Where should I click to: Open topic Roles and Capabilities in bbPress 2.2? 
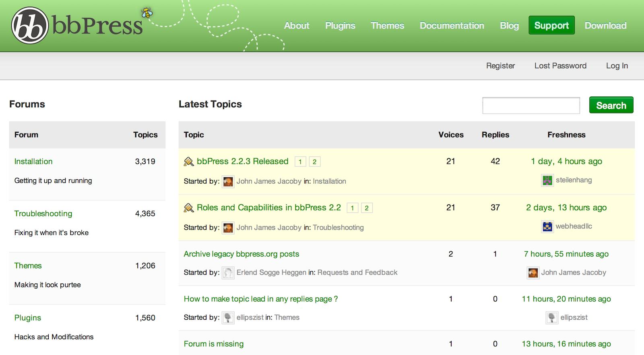click(268, 208)
